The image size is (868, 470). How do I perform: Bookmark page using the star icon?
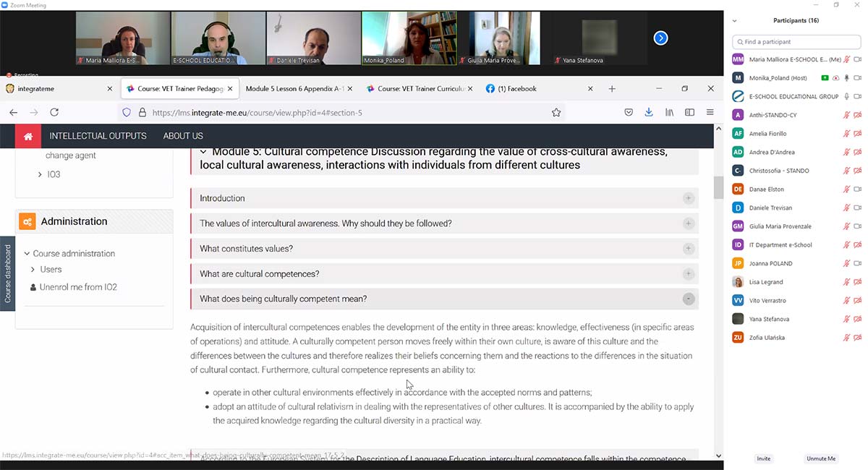coord(556,112)
